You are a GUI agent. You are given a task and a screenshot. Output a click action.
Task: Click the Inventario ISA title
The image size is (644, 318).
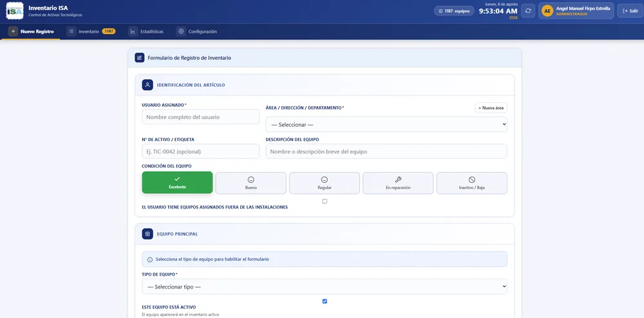coord(48,8)
